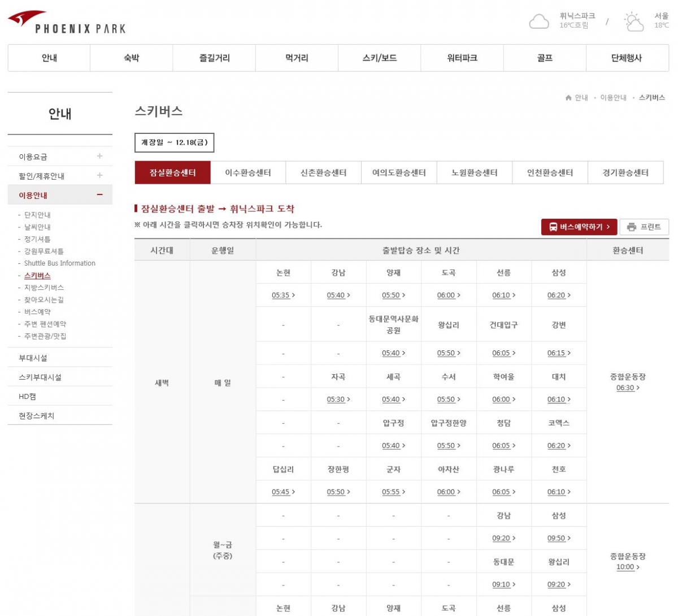Image resolution: width=678 pixels, height=616 pixels.
Task: Click the 버스예약하기 reservation button
Action: (579, 227)
